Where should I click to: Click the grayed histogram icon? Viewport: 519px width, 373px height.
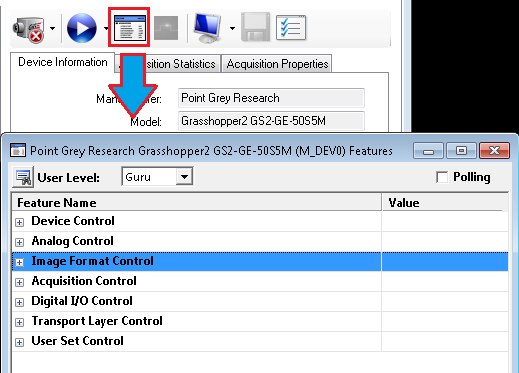click(166, 28)
